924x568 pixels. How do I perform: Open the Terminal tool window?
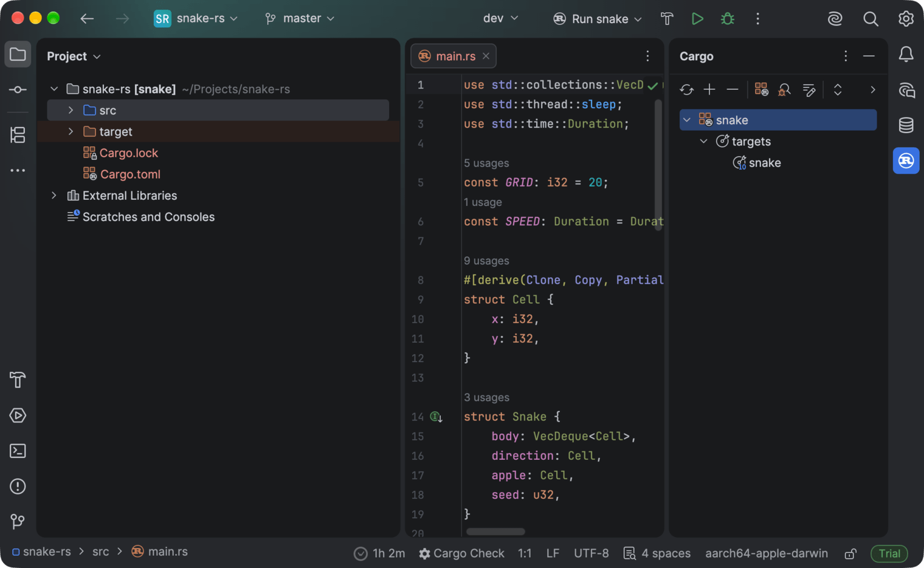[x=18, y=451]
